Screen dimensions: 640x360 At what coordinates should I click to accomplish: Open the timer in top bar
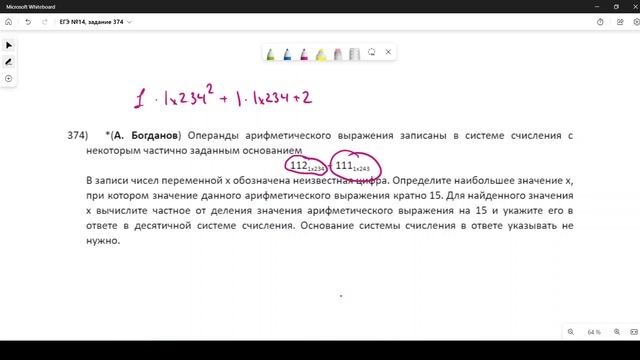(600, 22)
